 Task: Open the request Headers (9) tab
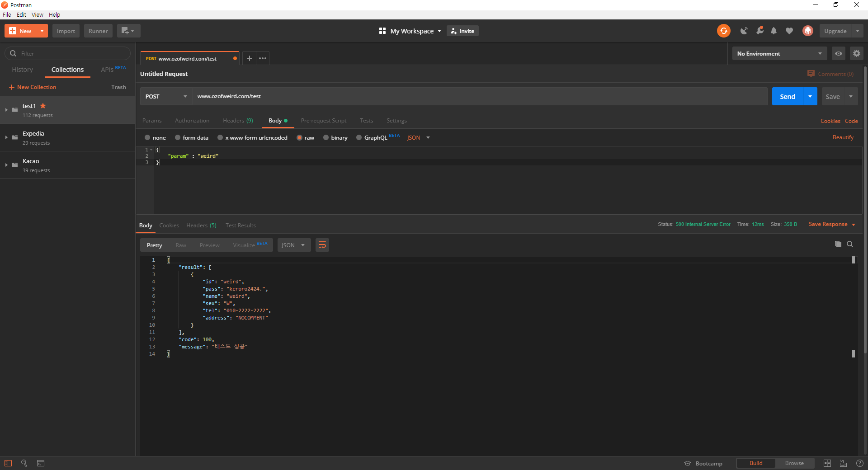[238, 121]
